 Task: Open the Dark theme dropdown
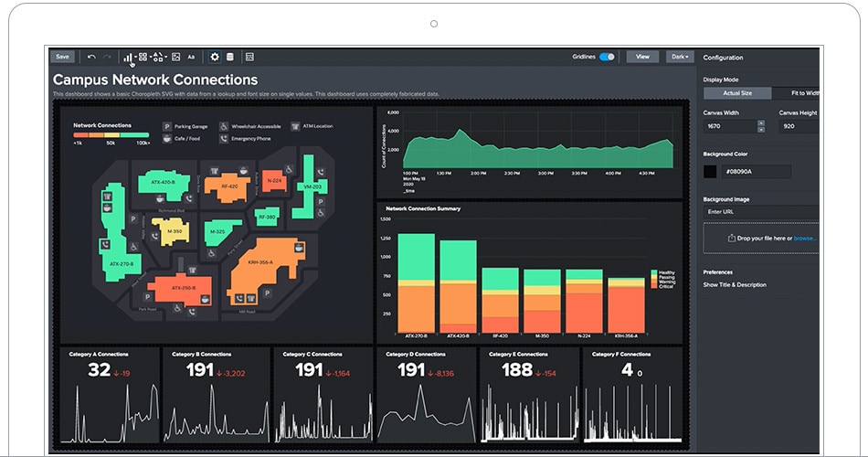[680, 57]
